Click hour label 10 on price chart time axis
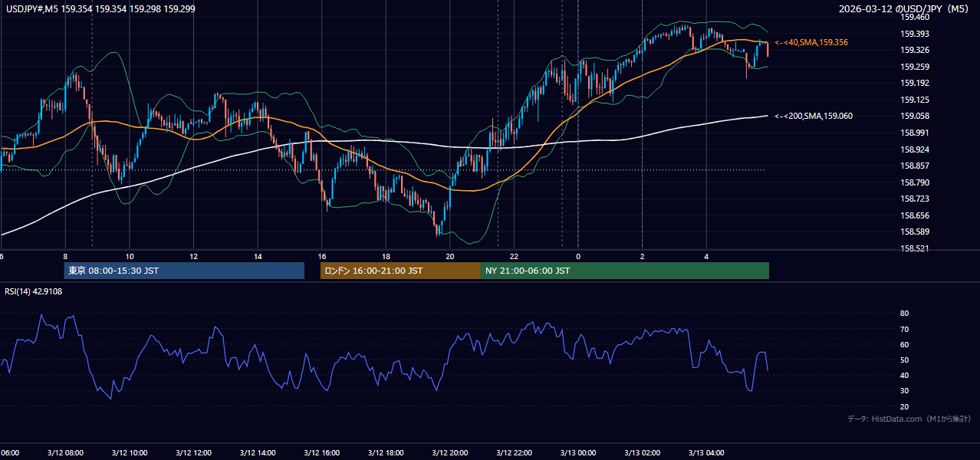The image size is (980, 460). click(x=130, y=257)
